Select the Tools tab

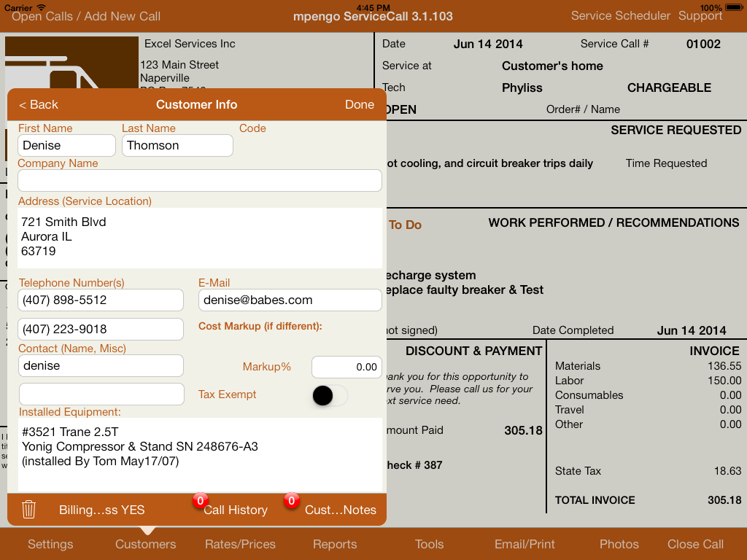(429, 544)
